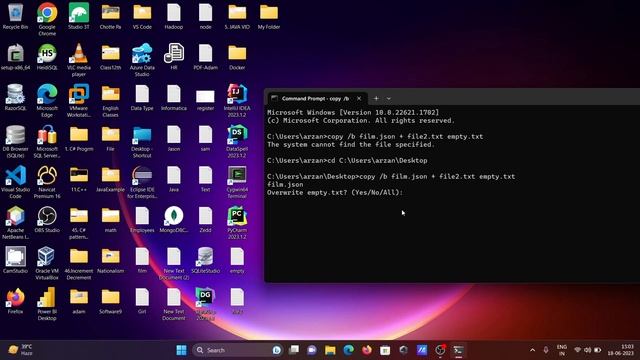
Task: Select the HR database file icon
Action: 174,57
